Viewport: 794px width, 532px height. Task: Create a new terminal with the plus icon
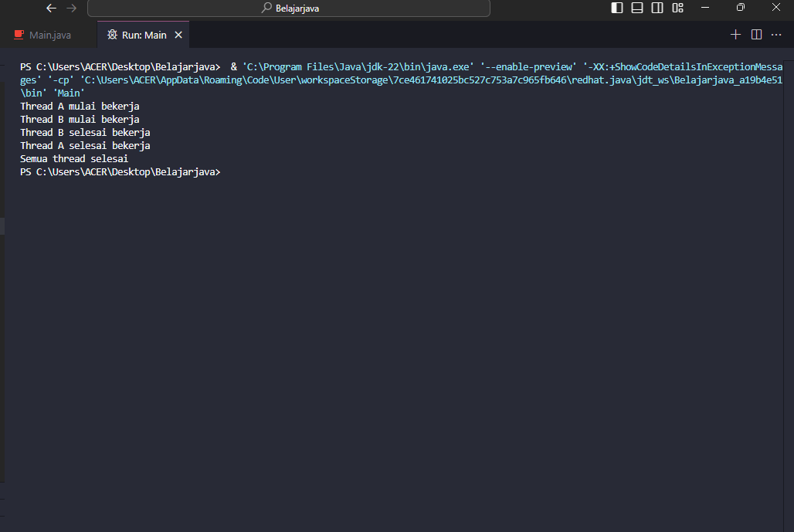(x=735, y=35)
